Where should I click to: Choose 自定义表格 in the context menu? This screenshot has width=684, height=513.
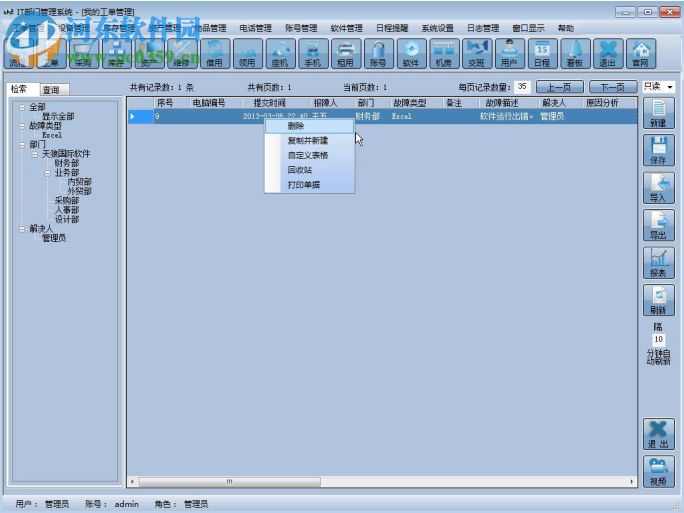click(310, 155)
